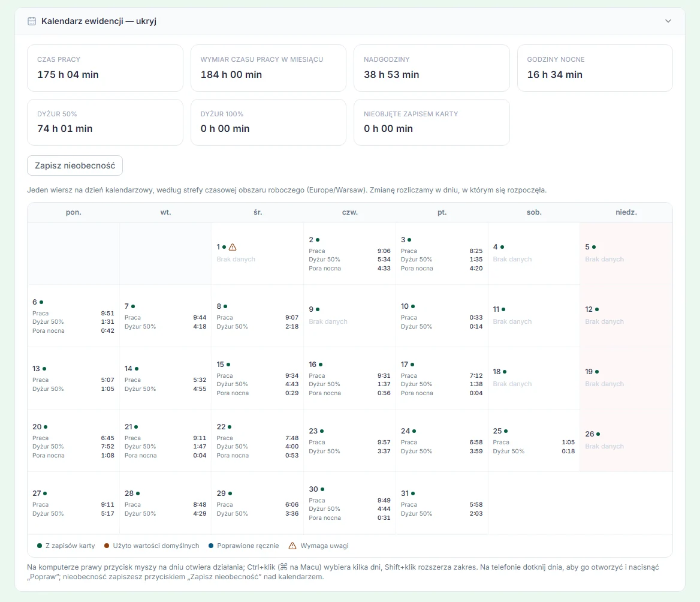
Task: Select day 31 in the calendar
Action: click(442, 503)
